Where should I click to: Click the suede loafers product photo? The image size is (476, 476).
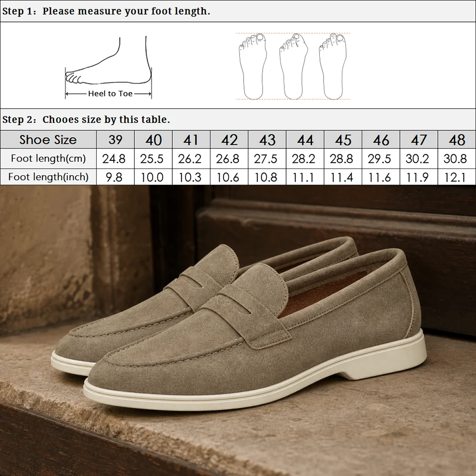click(x=238, y=331)
